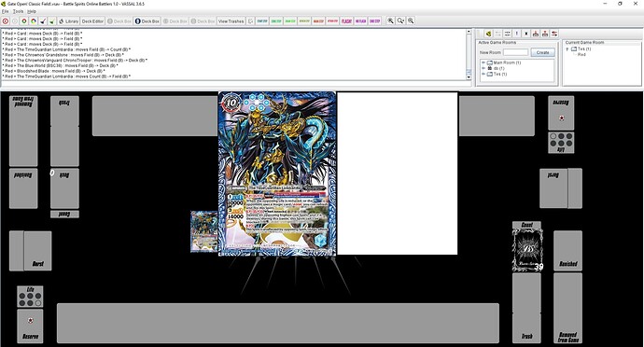Click the red server connect icon
This screenshot has height=347, width=644.
(x=6, y=21)
